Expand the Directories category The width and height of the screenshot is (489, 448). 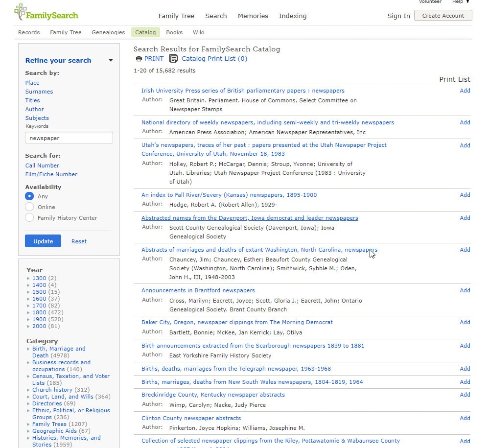(28, 404)
